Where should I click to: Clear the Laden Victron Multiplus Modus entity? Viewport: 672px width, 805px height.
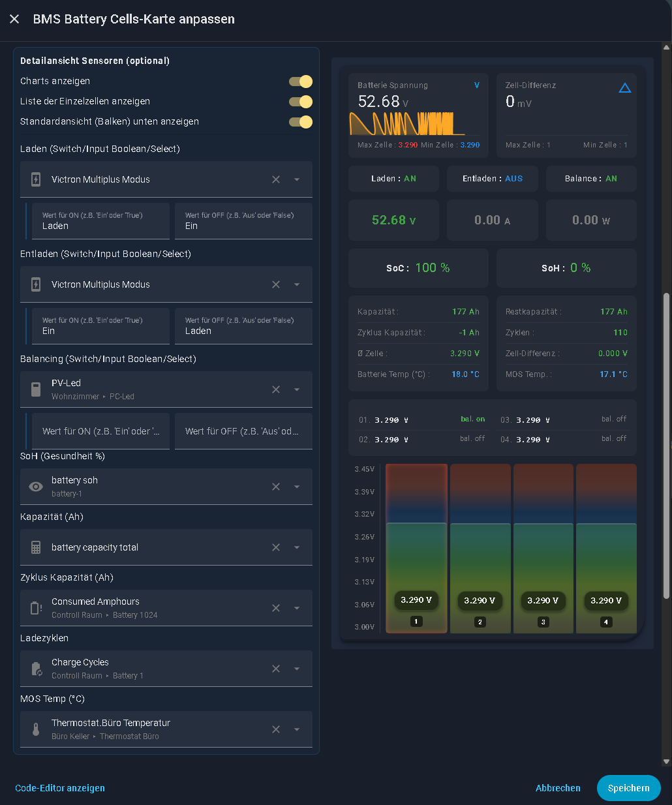pyautogui.click(x=276, y=179)
